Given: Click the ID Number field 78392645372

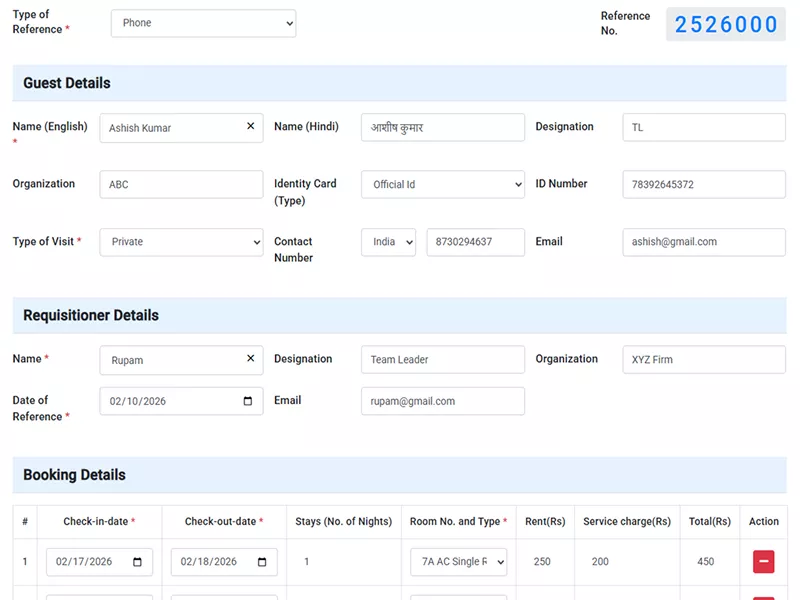Looking at the screenshot, I should pos(704,184).
